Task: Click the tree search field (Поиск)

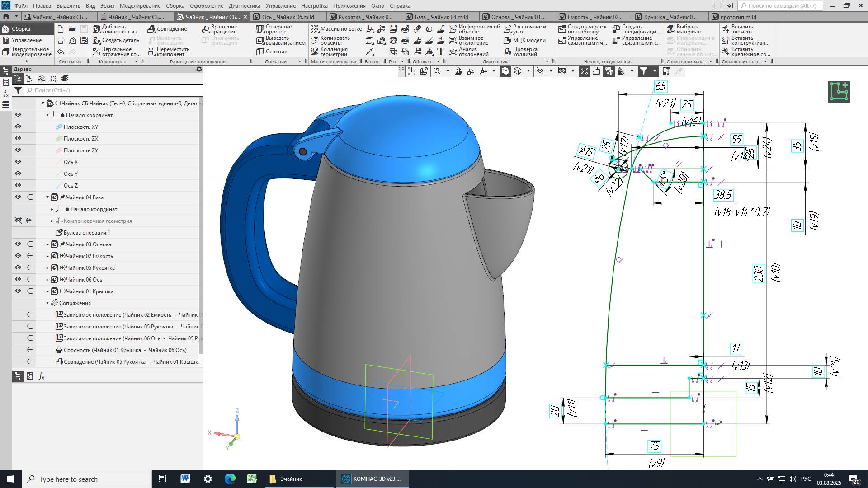Action: point(113,90)
